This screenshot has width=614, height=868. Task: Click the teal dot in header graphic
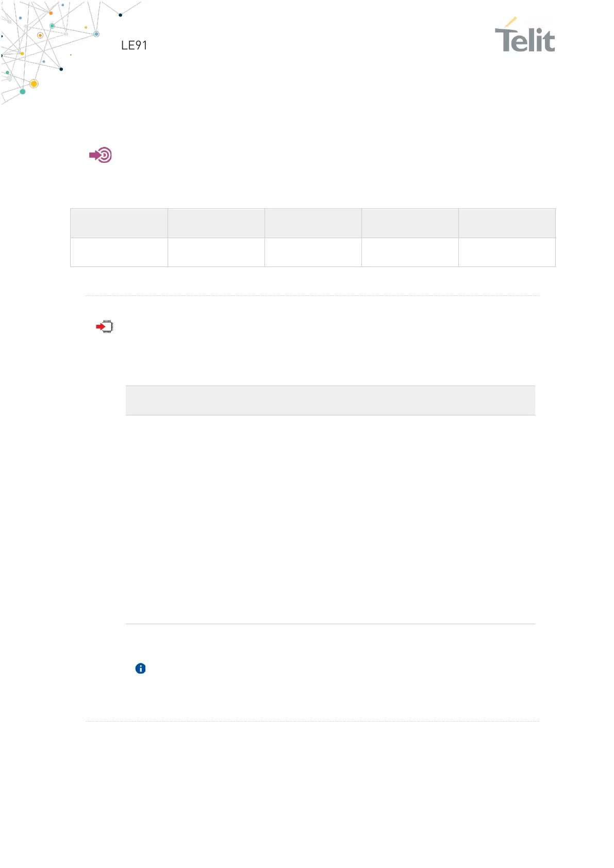23,92
